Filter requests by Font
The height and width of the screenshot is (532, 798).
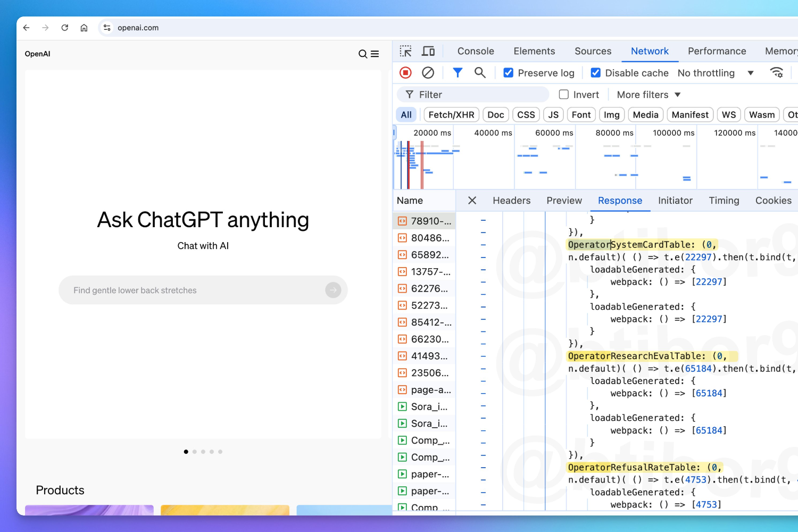point(581,115)
